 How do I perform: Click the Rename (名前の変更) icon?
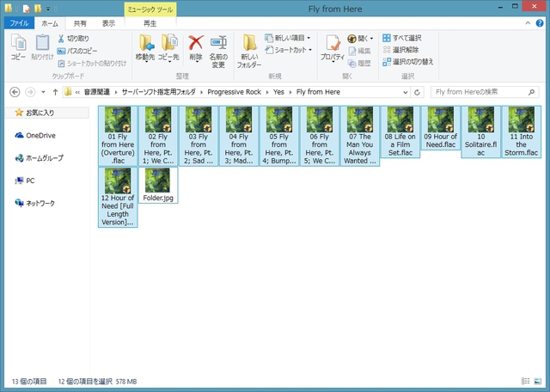[218, 43]
